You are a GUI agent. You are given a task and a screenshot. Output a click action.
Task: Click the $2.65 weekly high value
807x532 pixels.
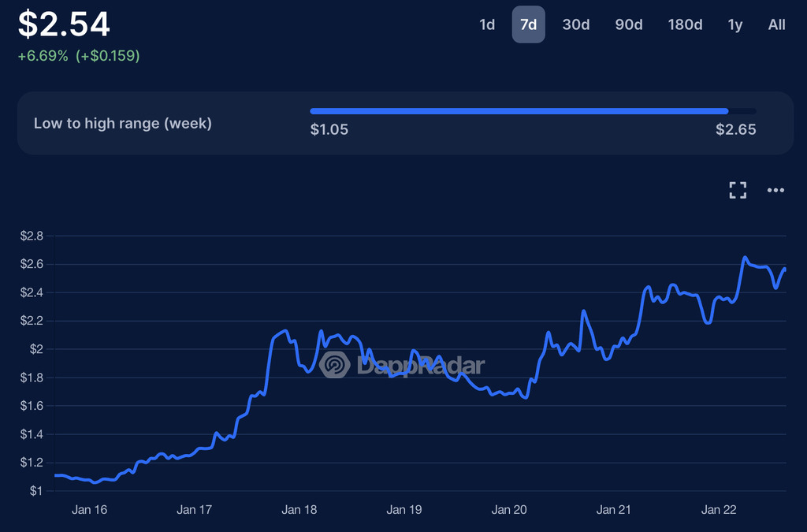pyautogui.click(x=735, y=129)
